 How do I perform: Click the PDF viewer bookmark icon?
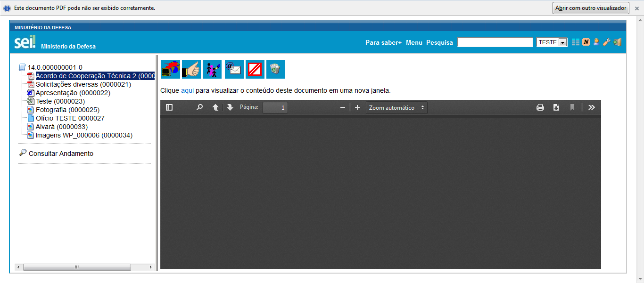point(572,107)
